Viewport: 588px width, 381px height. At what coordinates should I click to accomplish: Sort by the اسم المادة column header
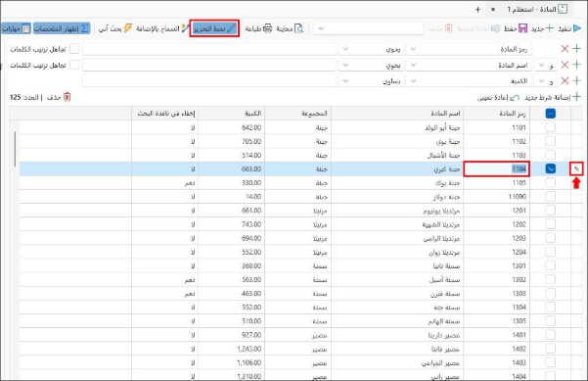coord(397,114)
